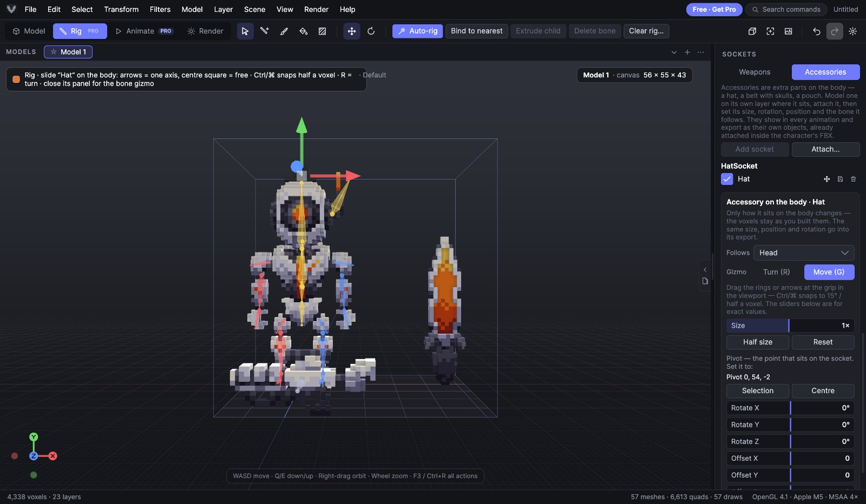Screen dimensions: 866x504
Task: Click the Attach... button
Action: [826, 149]
